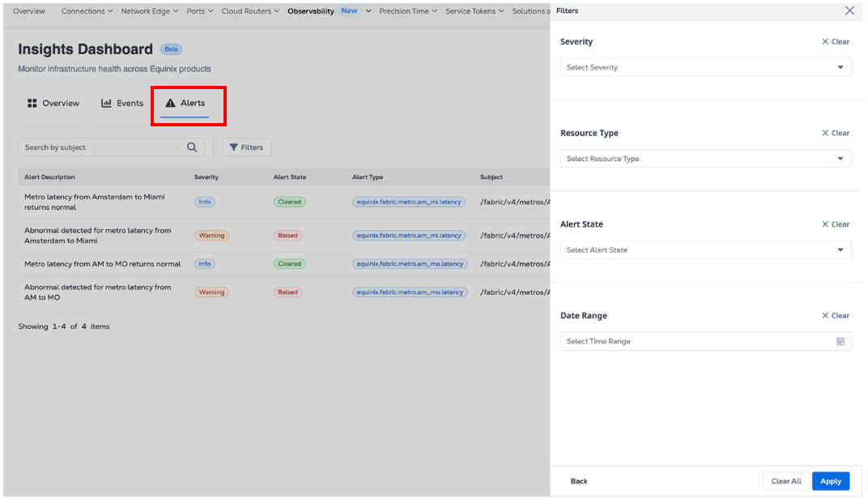The width and height of the screenshot is (868, 503).
Task: Click the Select Time Range field
Action: [x=706, y=341]
